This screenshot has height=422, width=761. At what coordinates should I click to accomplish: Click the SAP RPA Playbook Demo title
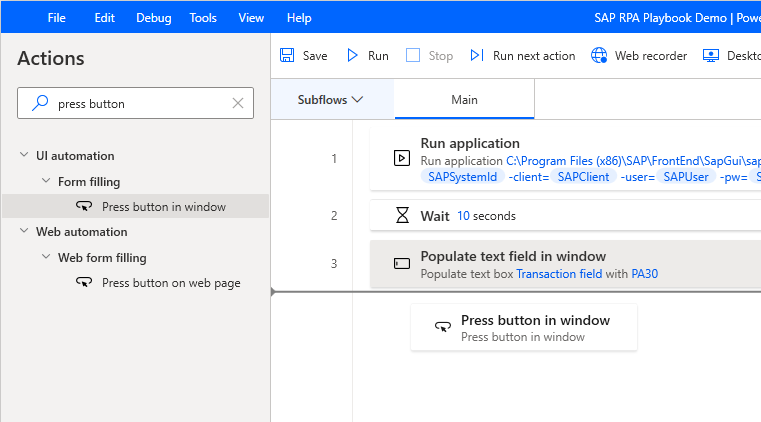660,18
